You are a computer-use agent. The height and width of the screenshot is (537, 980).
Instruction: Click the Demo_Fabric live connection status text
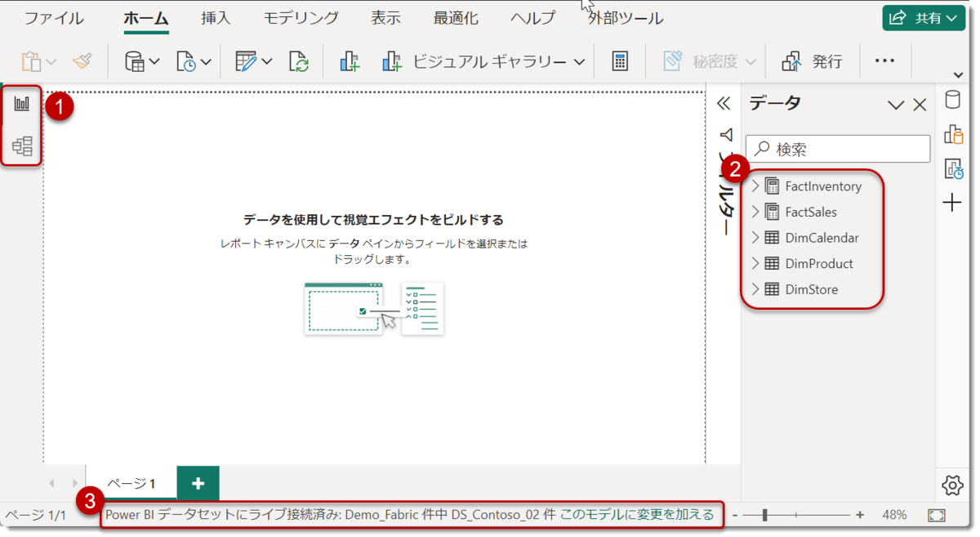330,515
